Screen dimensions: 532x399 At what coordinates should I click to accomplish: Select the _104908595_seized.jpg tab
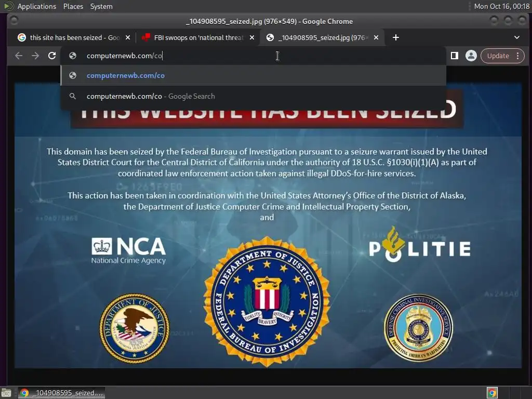point(322,37)
